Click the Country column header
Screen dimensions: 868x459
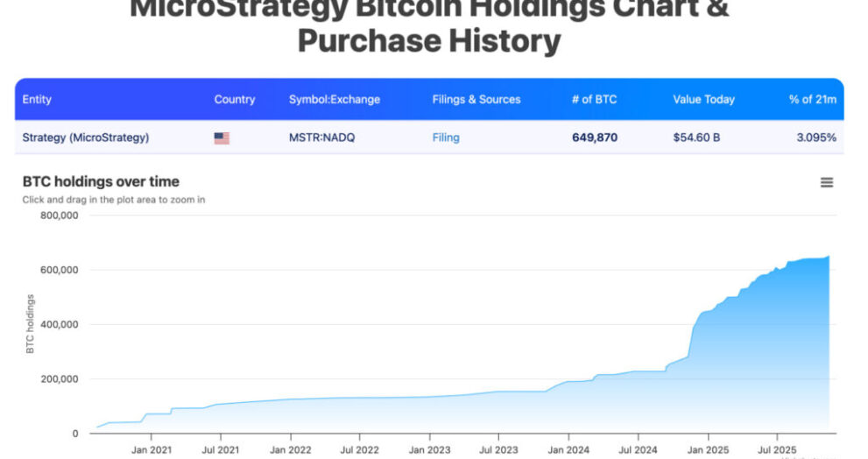coord(235,100)
